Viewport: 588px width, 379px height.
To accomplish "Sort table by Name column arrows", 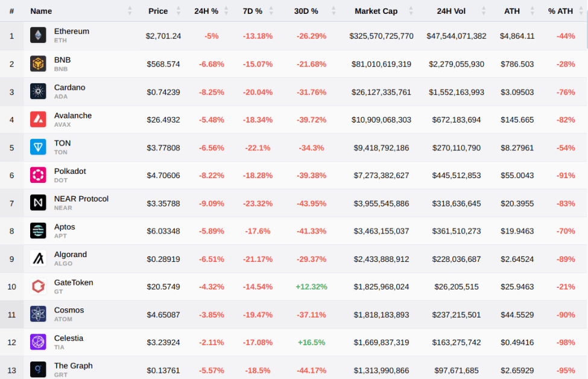I will (130, 11).
